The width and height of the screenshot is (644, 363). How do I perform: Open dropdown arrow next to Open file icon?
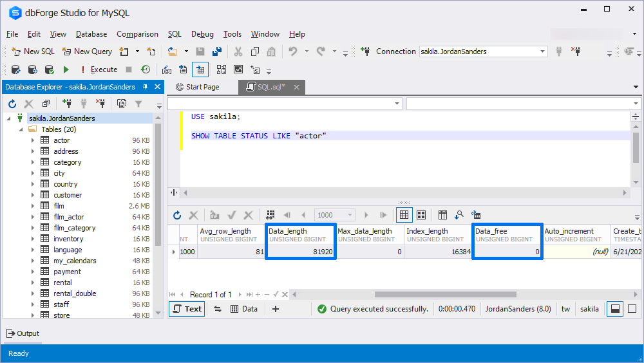pyautogui.click(x=186, y=51)
